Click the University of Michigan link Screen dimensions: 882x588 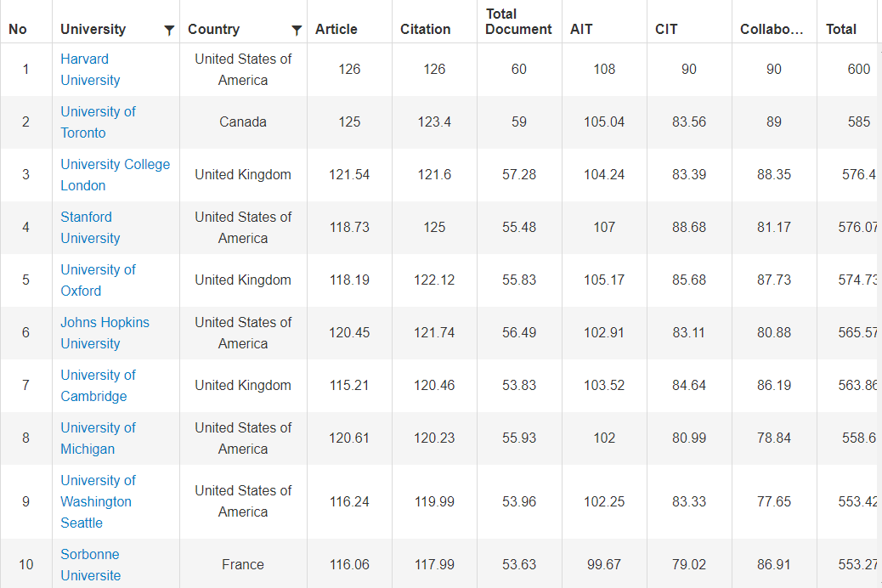point(98,438)
